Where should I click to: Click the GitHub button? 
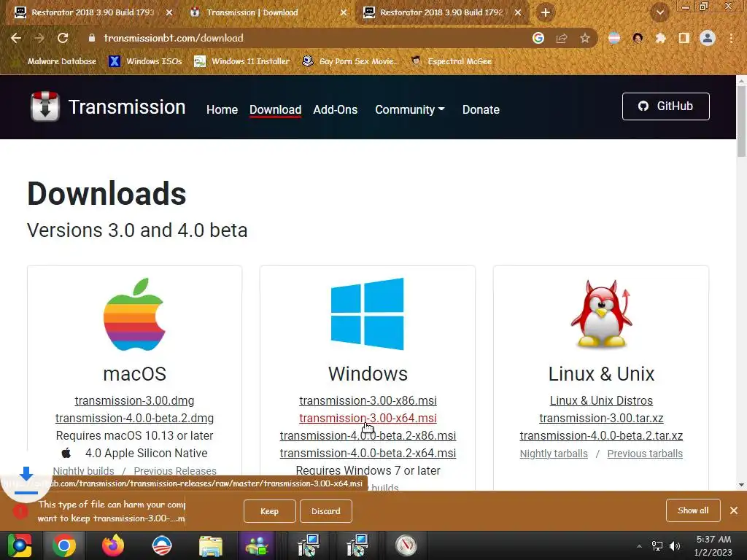pyautogui.click(x=665, y=106)
